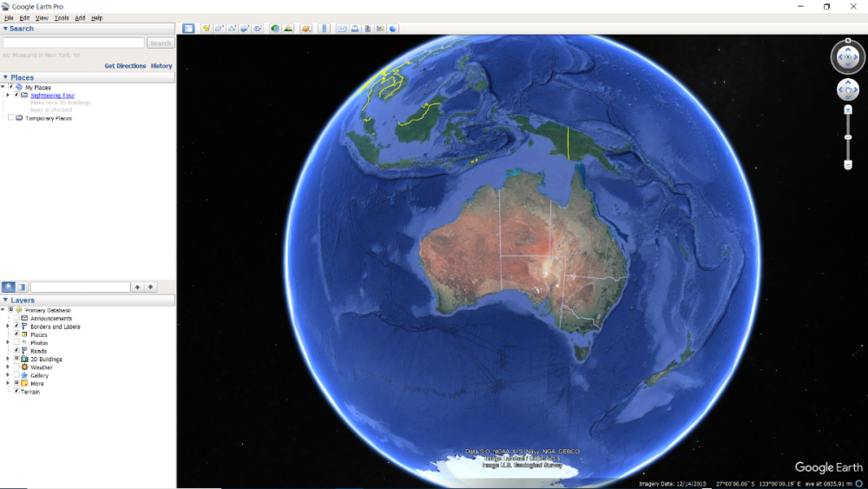This screenshot has width=868, height=489.
Task: Switch planet view with the Saturn icon
Action: (306, 29)
